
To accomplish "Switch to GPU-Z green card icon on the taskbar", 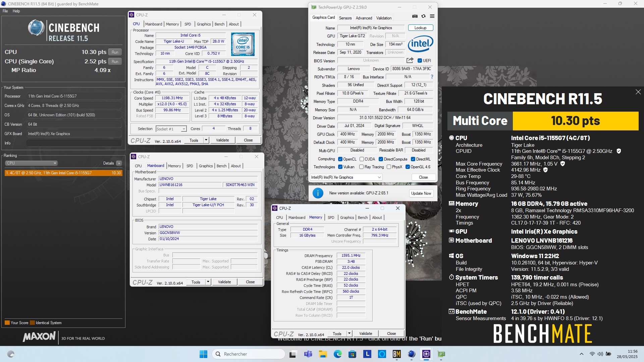I will click(441, 354).
